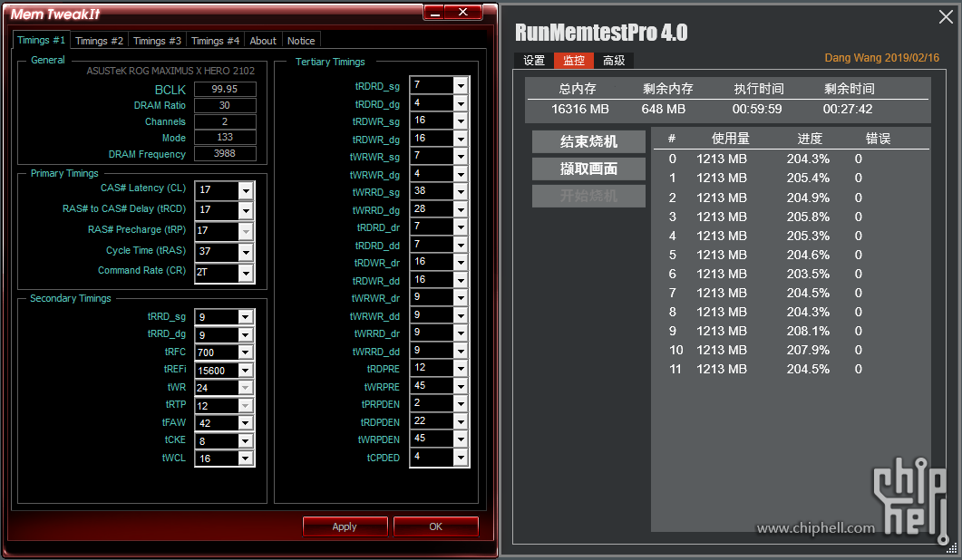Open the tREFi dropdown list
Screen dimensions: 962x560
tap(246, 371)
